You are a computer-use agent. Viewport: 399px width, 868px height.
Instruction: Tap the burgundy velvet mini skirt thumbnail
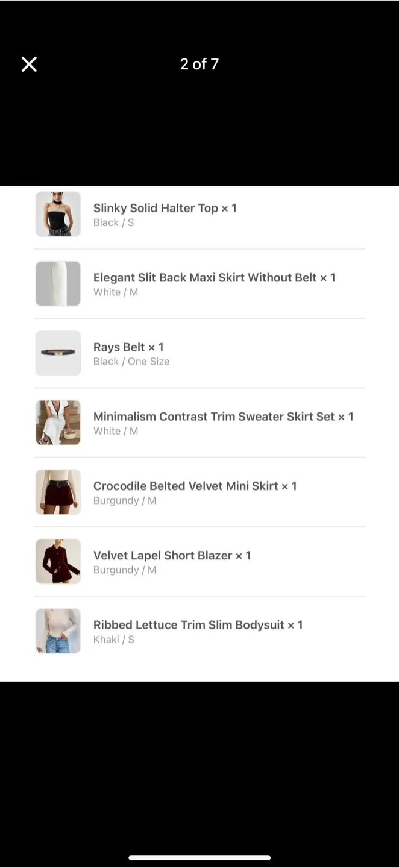(x=58, y=492)
